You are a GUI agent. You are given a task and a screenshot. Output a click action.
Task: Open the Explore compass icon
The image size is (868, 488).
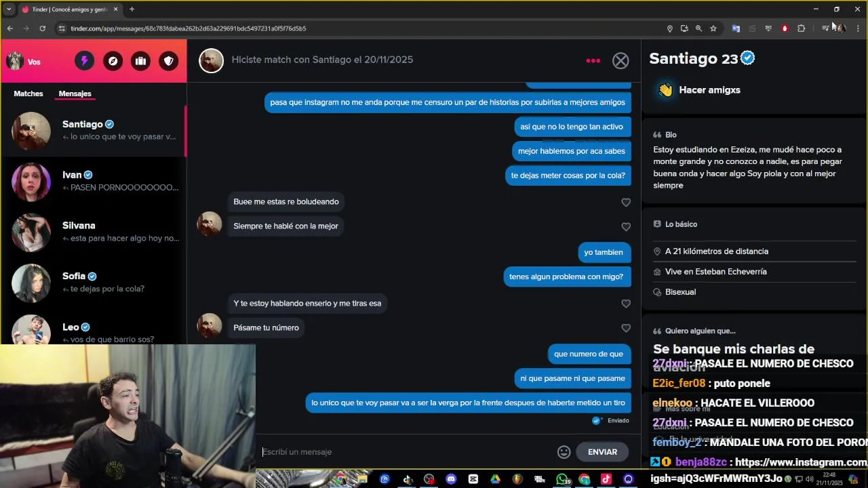[x=113, y=61]
